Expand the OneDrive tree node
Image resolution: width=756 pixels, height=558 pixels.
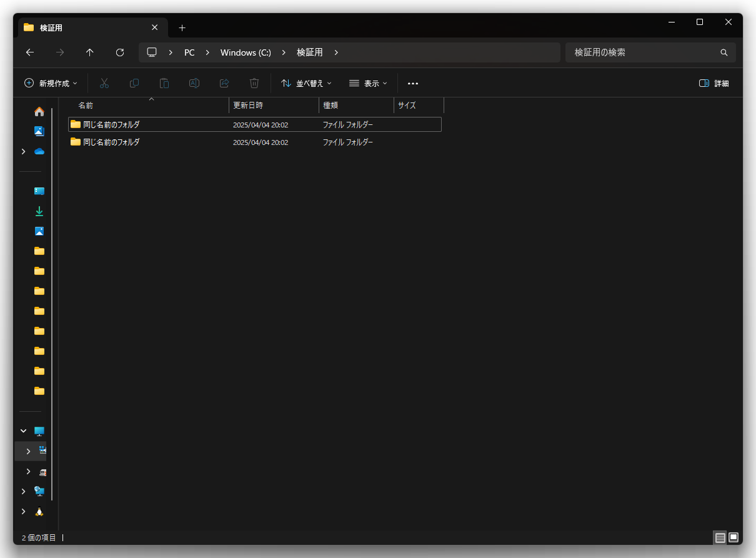click(24, 151)
